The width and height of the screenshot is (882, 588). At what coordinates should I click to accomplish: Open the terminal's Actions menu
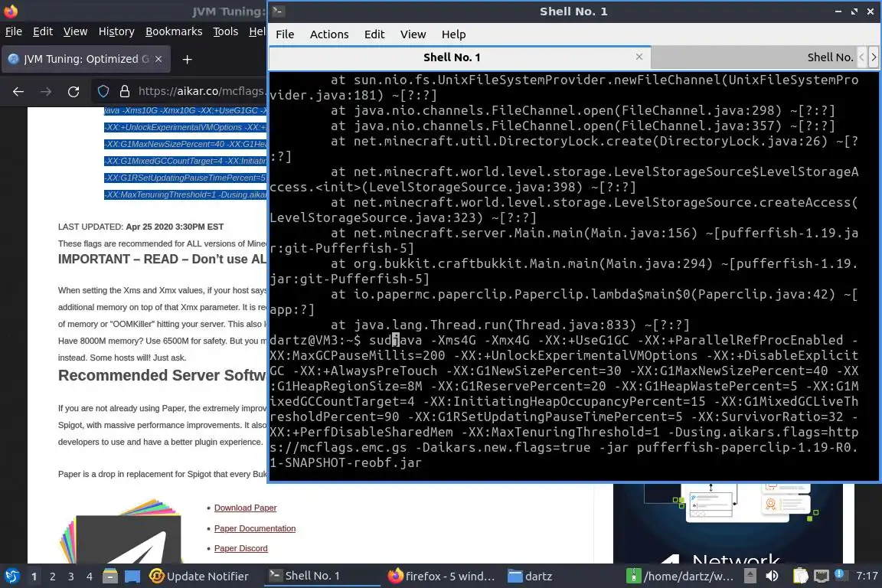(x=329, y=34)
